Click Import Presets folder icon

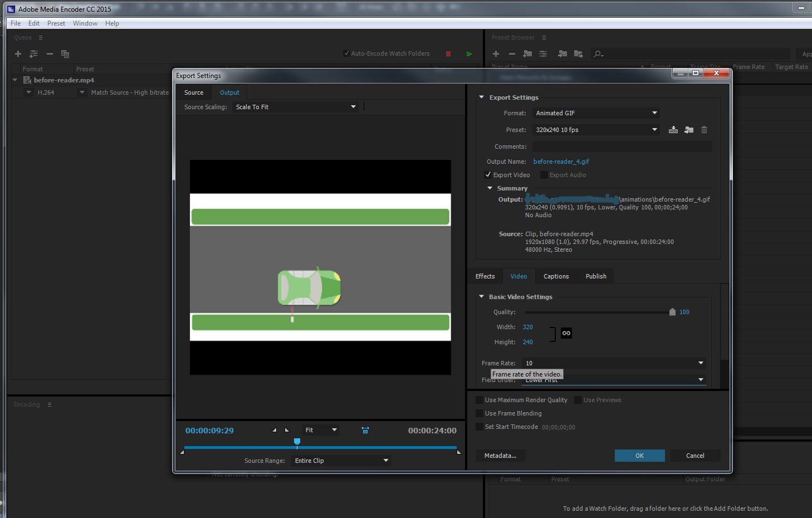(x=562, y=53)
